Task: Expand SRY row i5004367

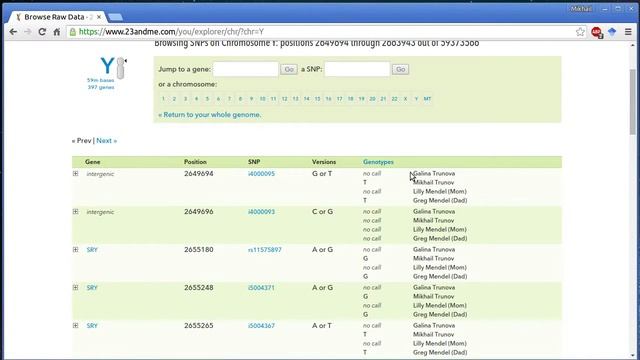Action: [x=76, y=325]
